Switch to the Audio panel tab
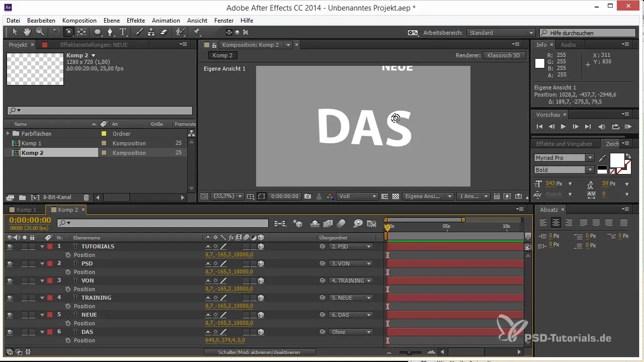Image resolution: width=644 pixels, height=362 pixels. coord(568,45)
